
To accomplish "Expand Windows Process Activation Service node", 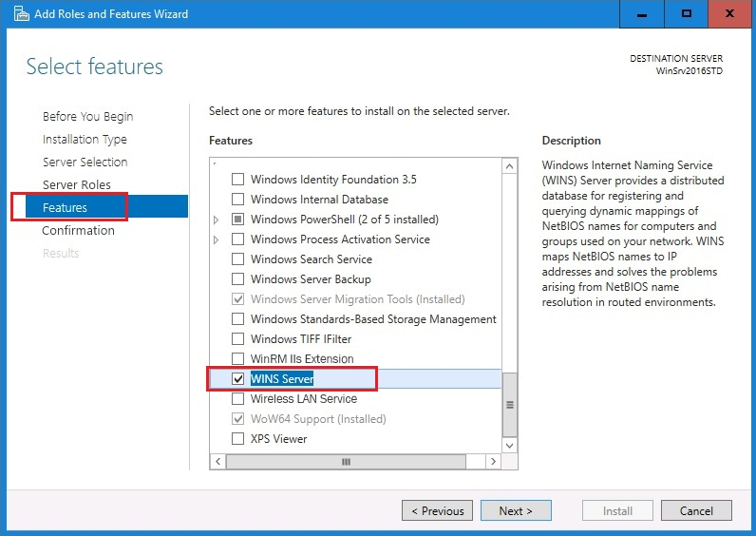I will pos(217,239).
